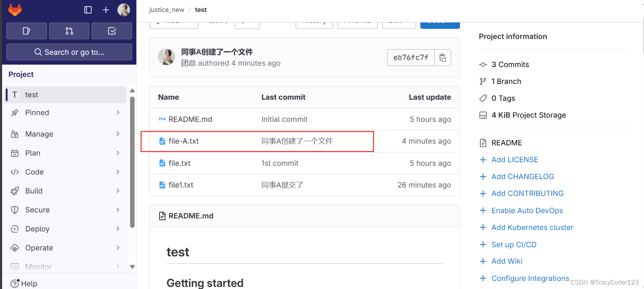Expand the Build menu
644x289 pixels.
tap(66, 191)
